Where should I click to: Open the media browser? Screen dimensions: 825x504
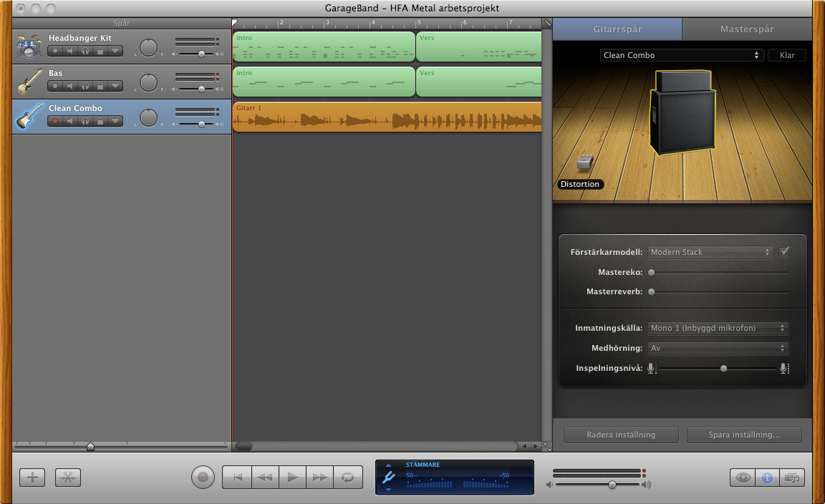(792, 478)
